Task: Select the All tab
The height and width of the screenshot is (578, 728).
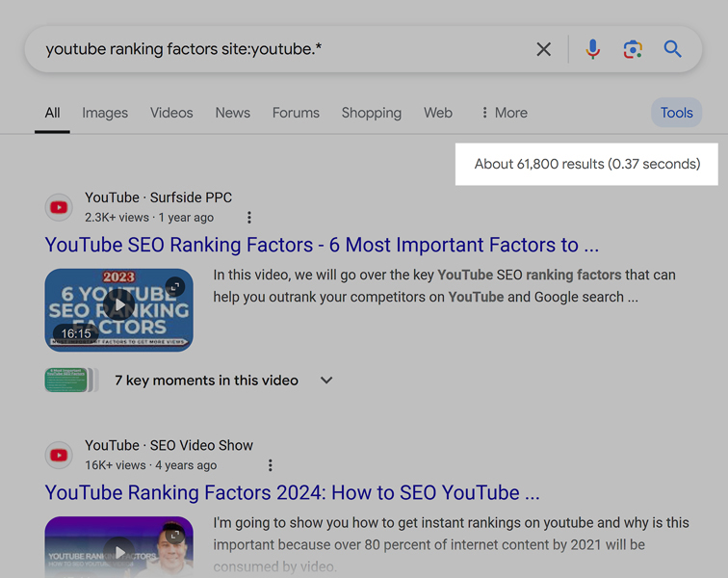Action: pos(52,113)
